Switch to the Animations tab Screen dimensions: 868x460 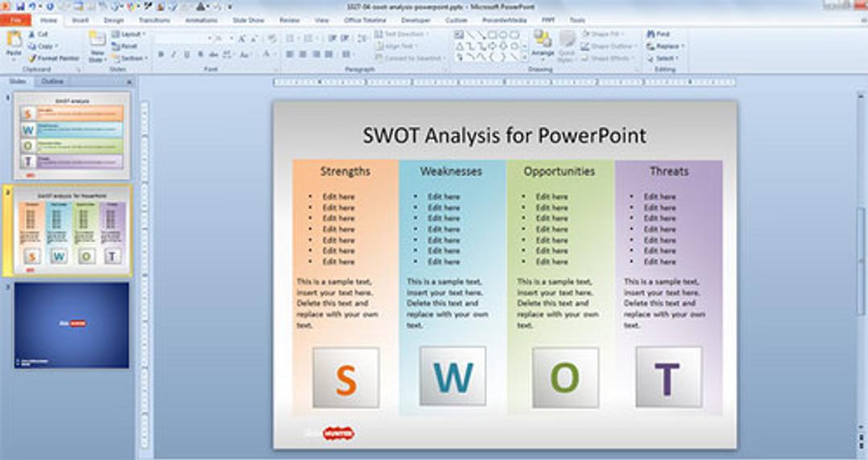tap(202, 20)
